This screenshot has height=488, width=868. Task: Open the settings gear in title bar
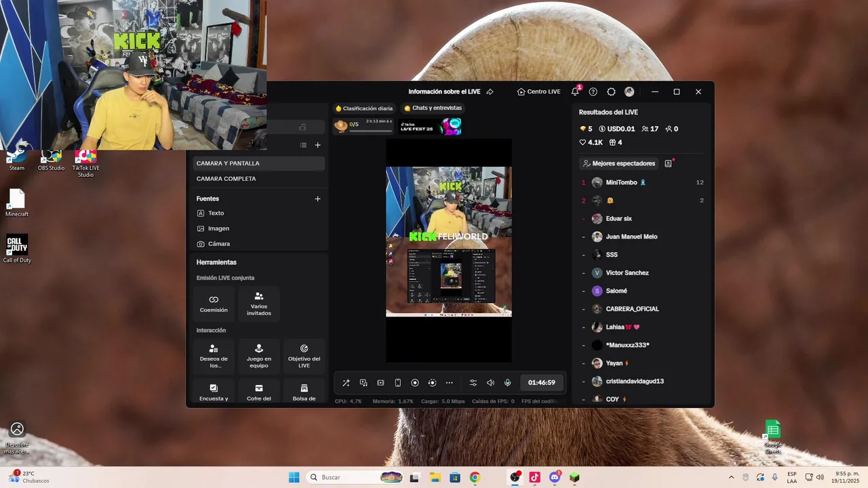pos(611,91)
